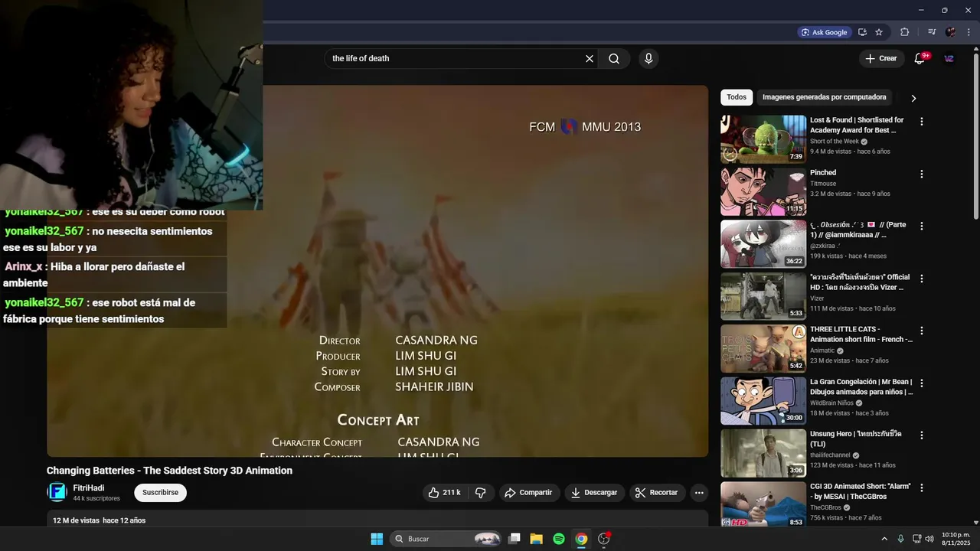This screenshot has height=551, width=980.
Task: Dislike the video with thumbs down
Action: [481, 493]
